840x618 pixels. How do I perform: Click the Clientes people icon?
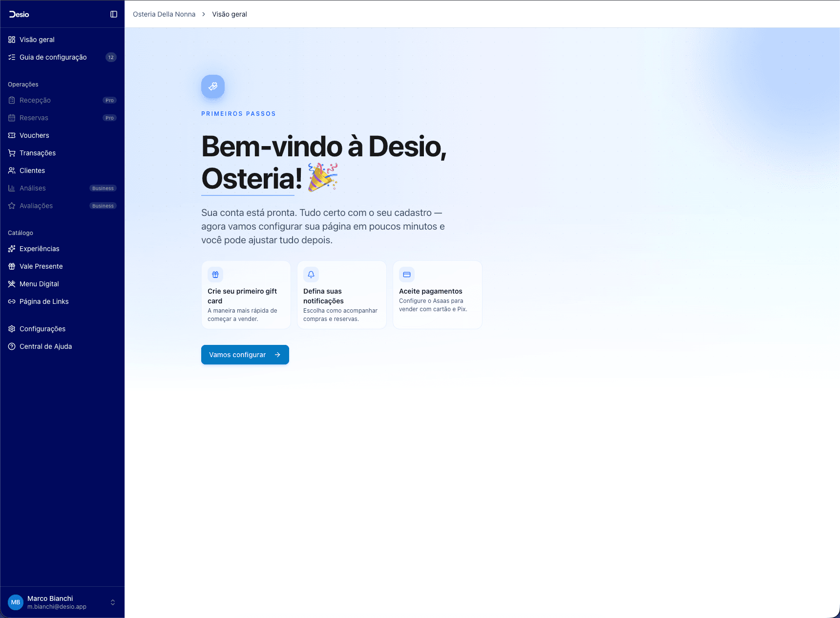click(12, 170)
